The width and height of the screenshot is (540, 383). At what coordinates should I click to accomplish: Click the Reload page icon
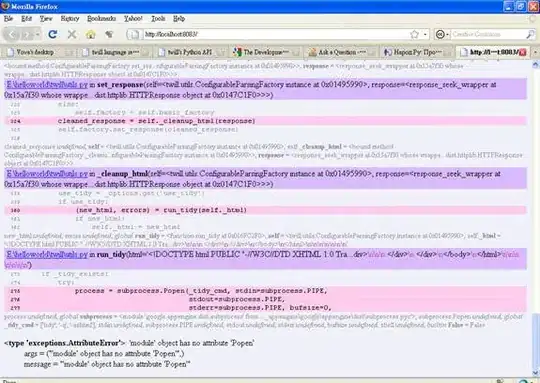pyautogui.click(x=53, y=34)
